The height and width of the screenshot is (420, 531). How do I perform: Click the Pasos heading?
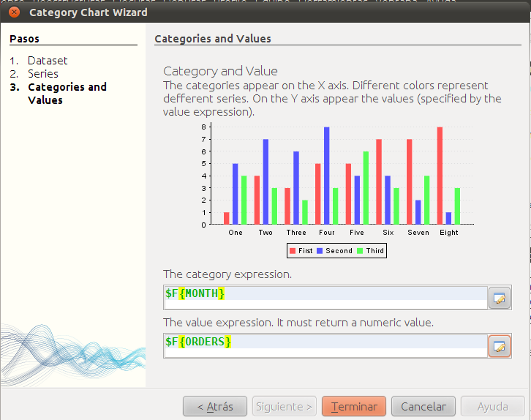tap(24, 39)
